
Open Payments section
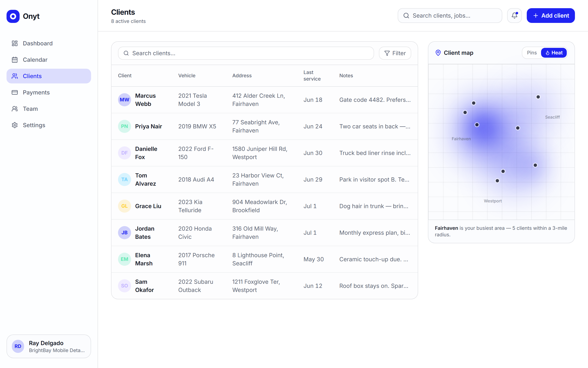coord(49,92)
